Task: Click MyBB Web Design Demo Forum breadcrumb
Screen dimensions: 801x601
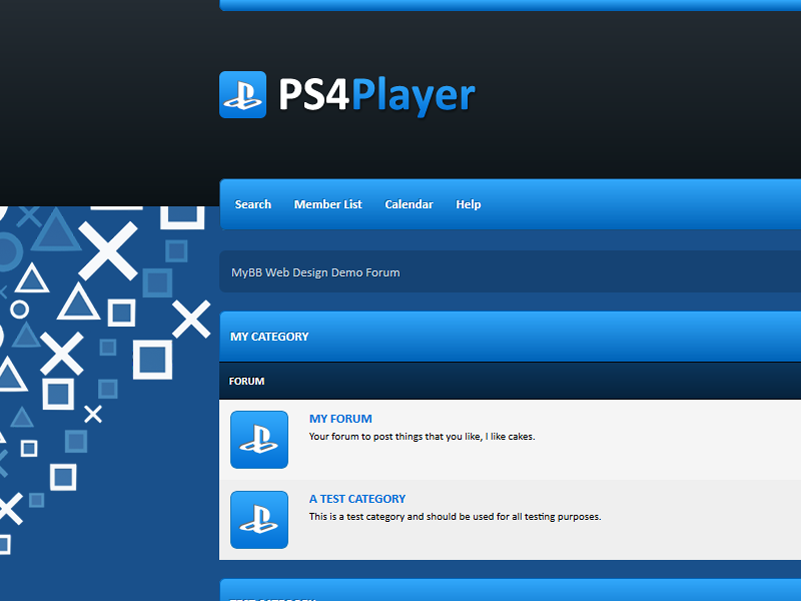Action: point(315,272)
